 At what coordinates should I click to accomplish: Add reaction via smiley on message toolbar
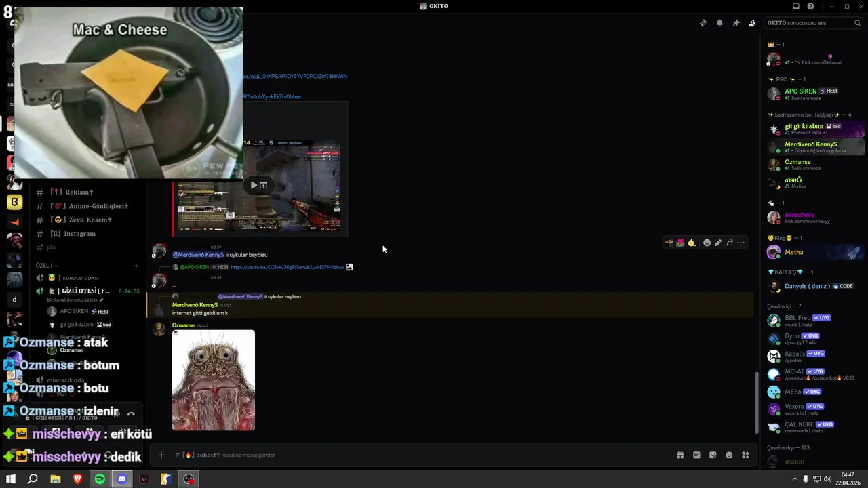707,243
